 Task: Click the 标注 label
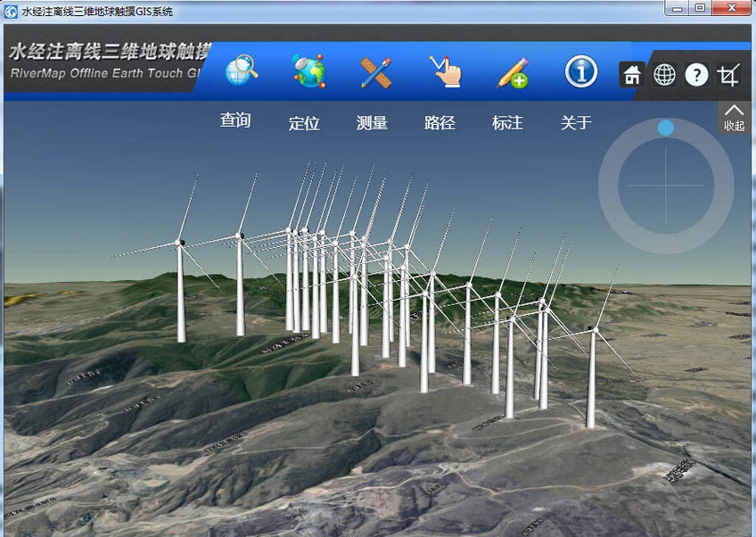pos(507,122)
